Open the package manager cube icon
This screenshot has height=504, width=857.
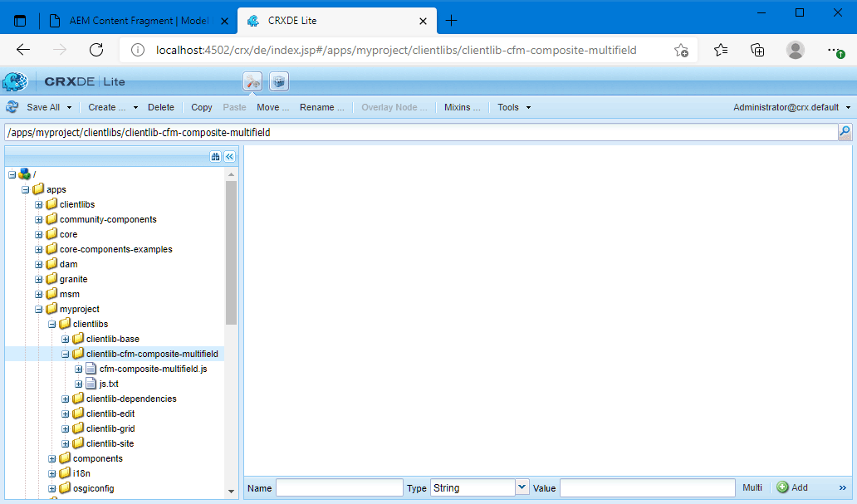[279, 82]
